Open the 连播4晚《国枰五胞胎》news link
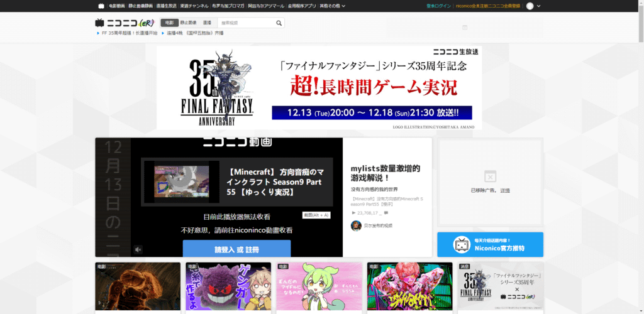644x314 pixels. pyautogui.click(x=195, y=33)
